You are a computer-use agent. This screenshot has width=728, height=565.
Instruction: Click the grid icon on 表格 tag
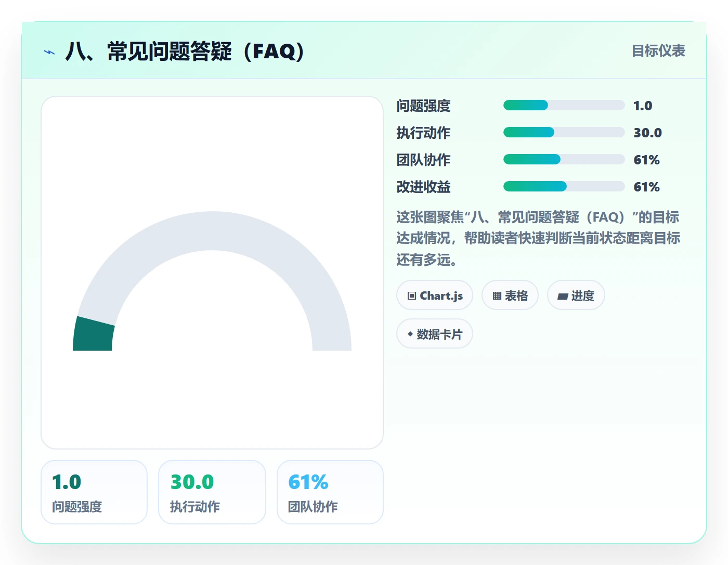click(497, 296)
